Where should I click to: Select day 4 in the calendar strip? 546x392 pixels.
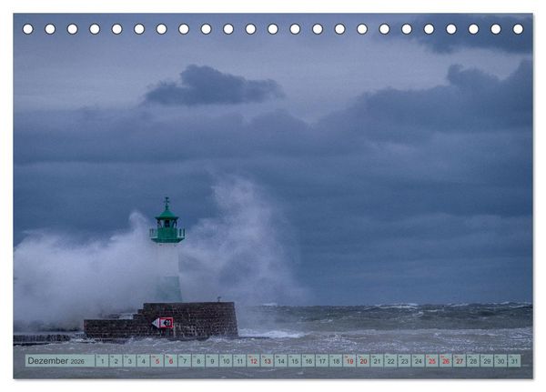pos(144,361)
